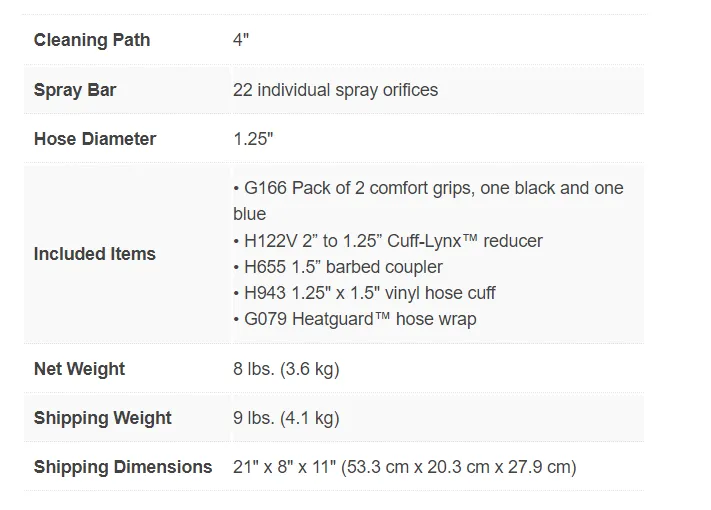Viewport: 711px width, 510px height.
Task: Click the Shipping Dimensions label
Action: point(123,467)
